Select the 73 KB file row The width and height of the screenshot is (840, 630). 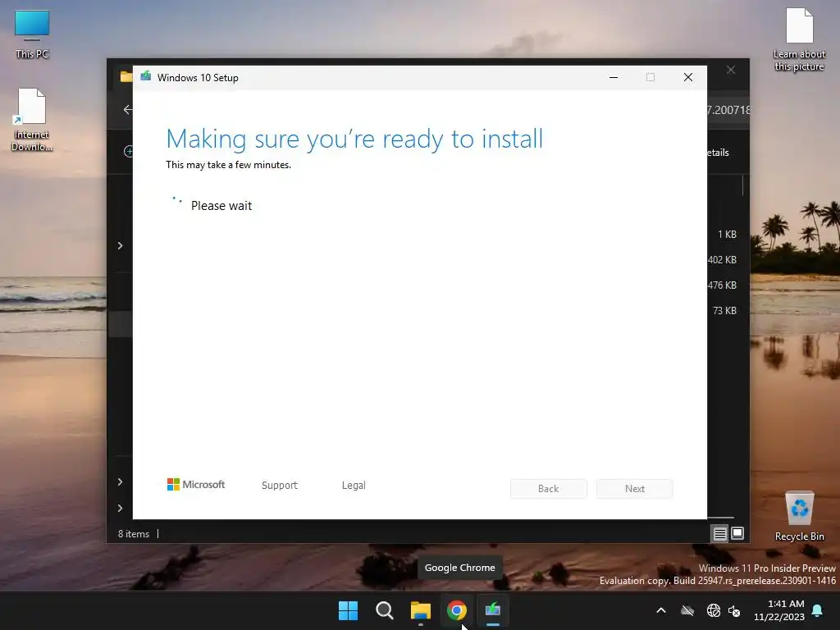(x=724, y=311)
